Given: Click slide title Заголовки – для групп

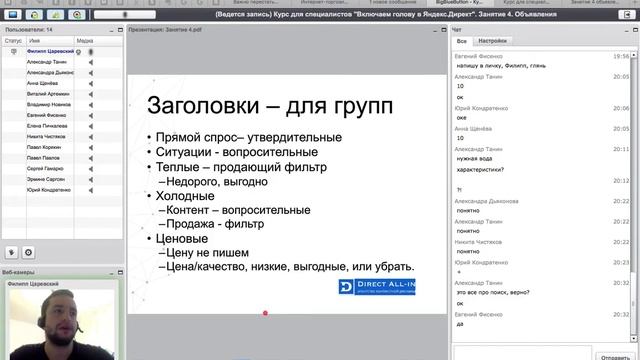Looking at the screenshot, I should coord(270,106).
